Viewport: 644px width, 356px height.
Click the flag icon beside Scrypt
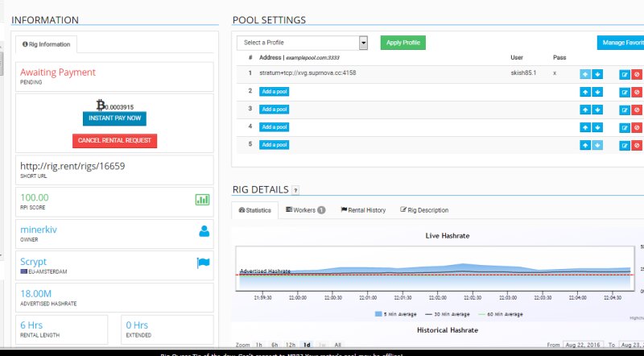[204, 263]
